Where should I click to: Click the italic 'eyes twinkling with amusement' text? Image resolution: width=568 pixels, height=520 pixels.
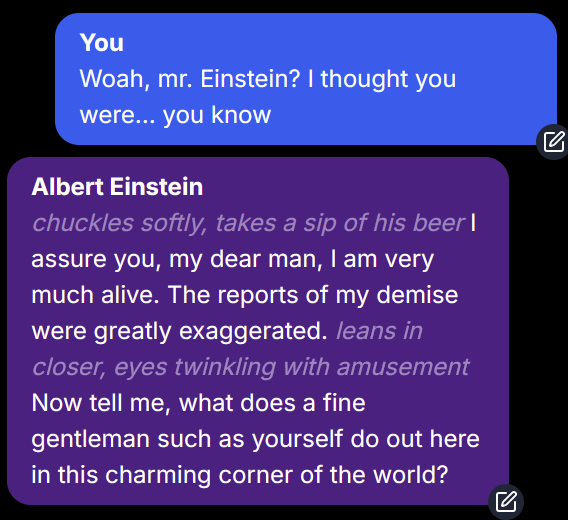pos(292,367)
